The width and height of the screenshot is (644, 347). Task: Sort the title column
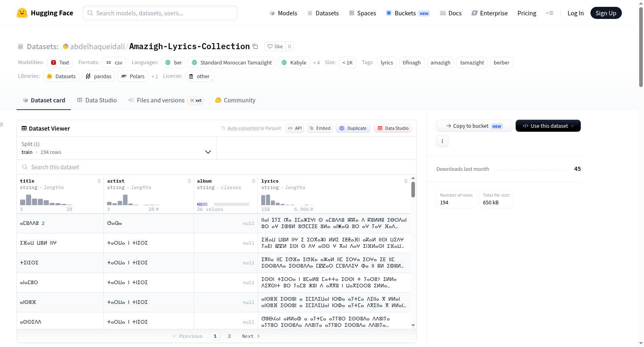[99, 181]
